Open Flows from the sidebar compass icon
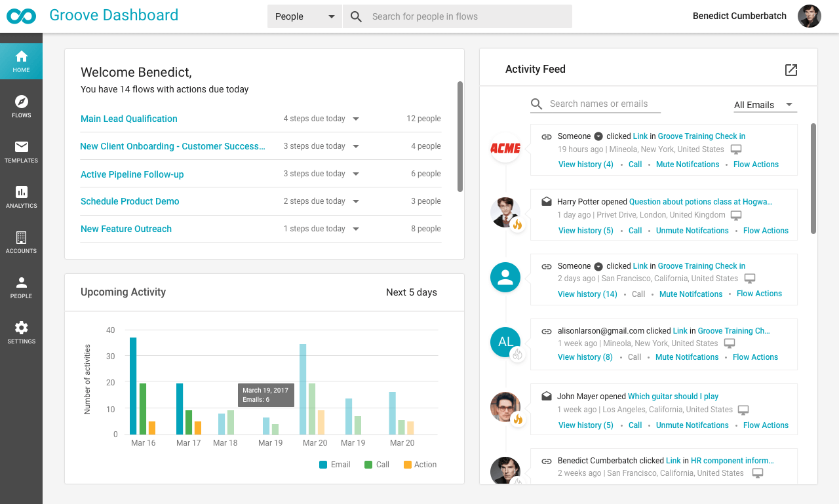The height and width of the screenshot is (504, 839). pyautogui.click(x=21, y=106)
